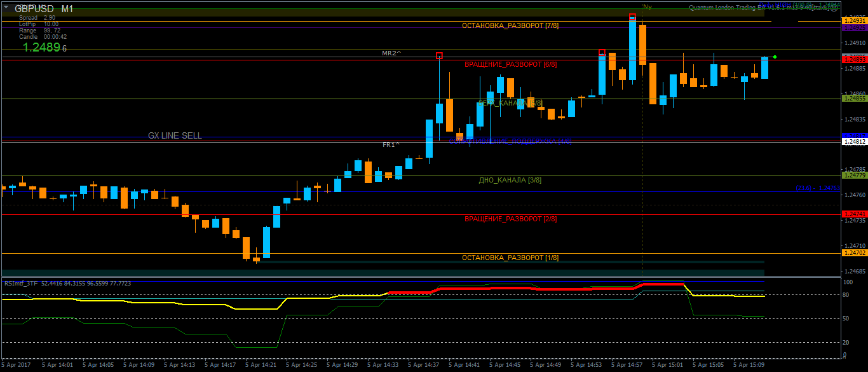Click the Spread 2.90 info line
Screen dimensions: 868x372
click(37, 18)
